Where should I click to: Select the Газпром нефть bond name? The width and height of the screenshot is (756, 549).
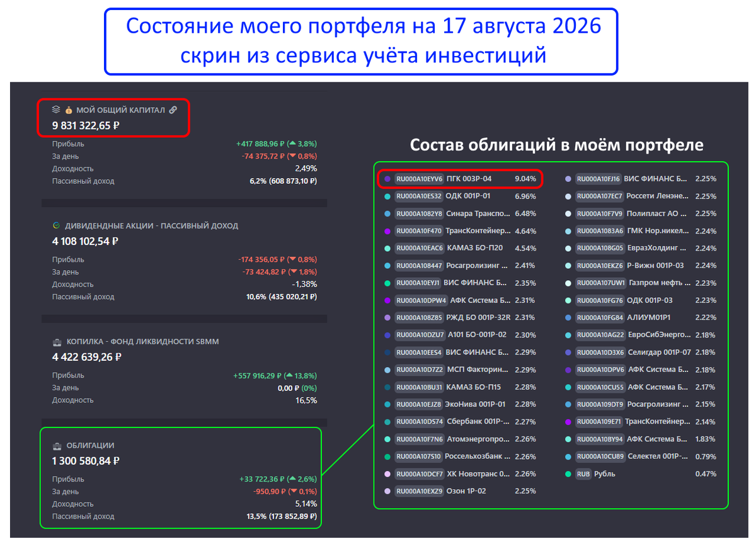pyautogui.click(x=659, y=283)
